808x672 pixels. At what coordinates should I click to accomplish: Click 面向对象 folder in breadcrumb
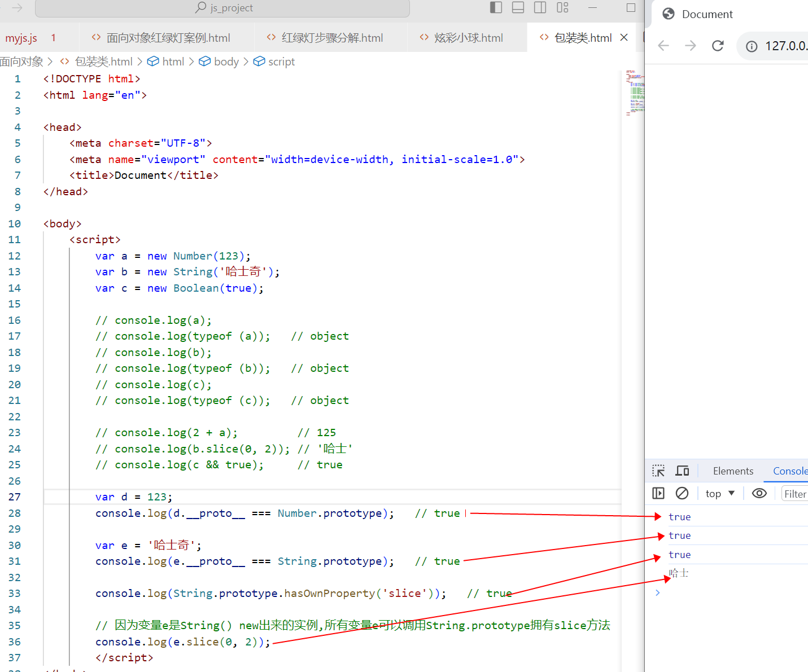[x=21, y=62]
